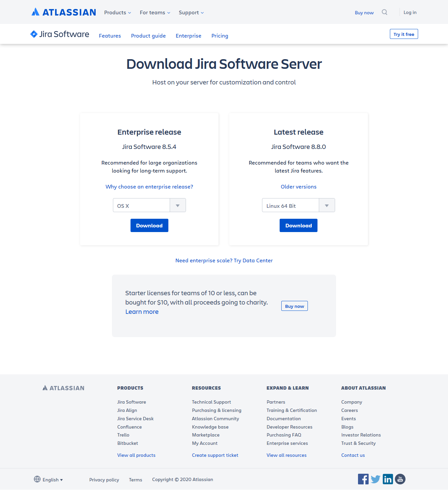Screen dimensions: 448x502
Task: Open the Support menu
Action: (x=191, y=13)
